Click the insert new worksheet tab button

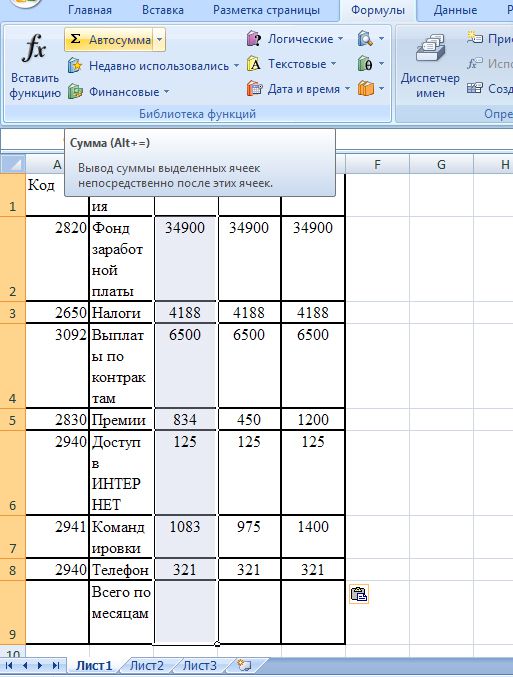click(x=244, y=665)
